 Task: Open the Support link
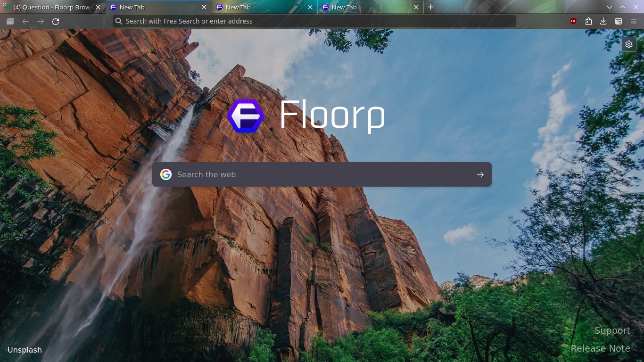(612, 330)
